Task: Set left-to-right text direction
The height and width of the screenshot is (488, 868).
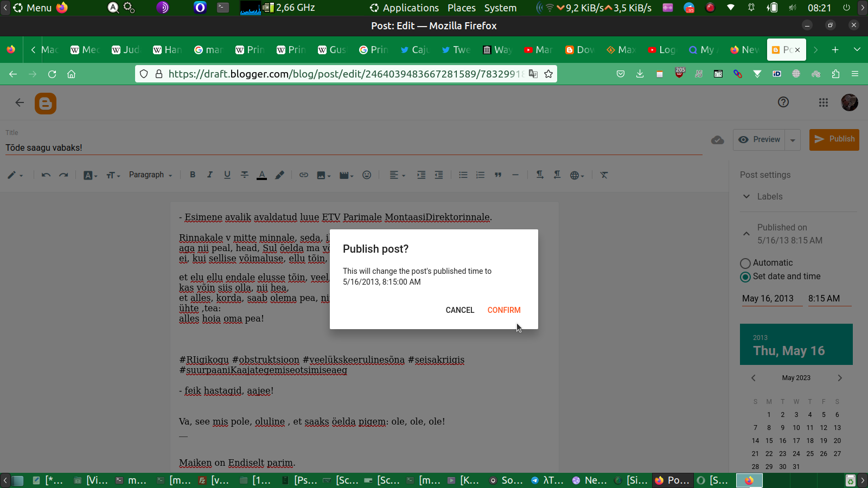Action: [540, 175]
